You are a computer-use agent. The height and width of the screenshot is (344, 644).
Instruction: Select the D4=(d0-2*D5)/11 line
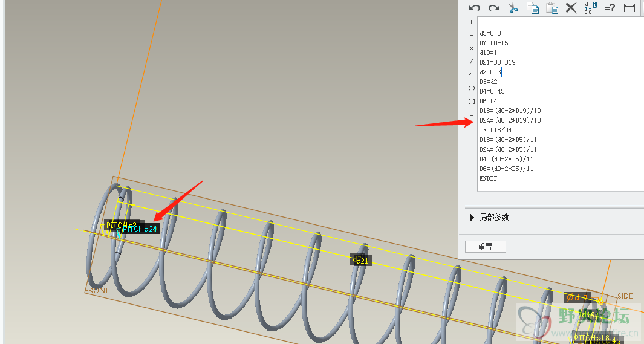506,159
